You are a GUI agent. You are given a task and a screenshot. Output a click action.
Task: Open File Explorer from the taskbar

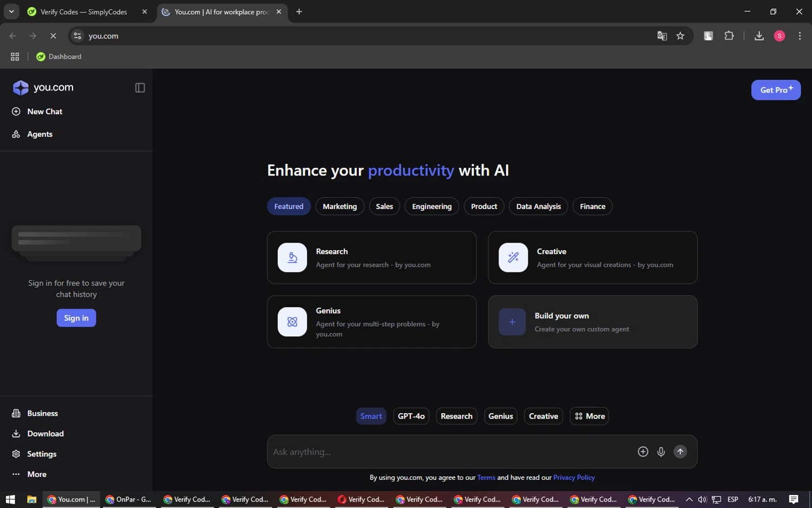[31, 499]
